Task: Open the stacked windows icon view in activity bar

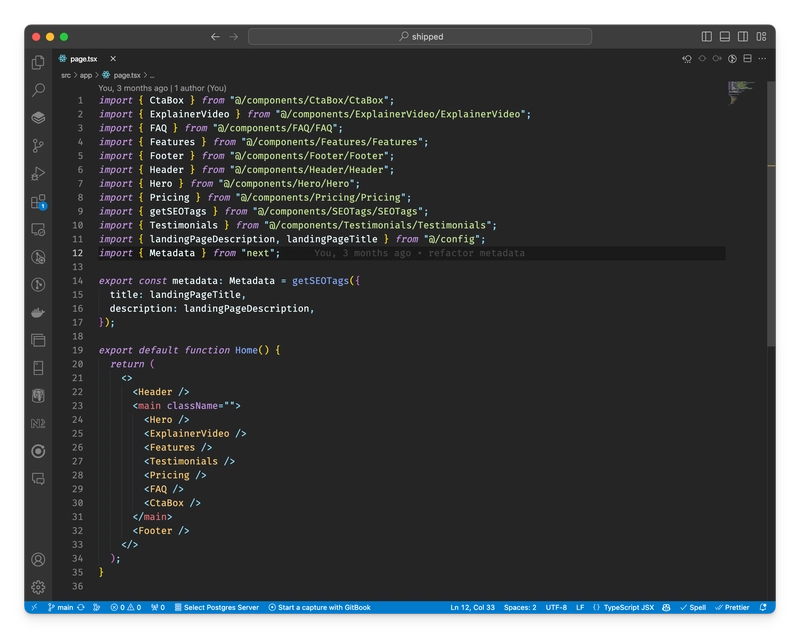Action: click(x=38, y=340)
